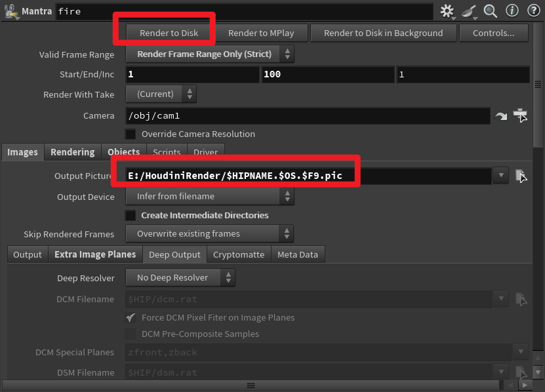Click the brush cleanup icon beside the gear
Image resolution: width=545 pixels, height=392 pixels.
click(x=468, y=11)
